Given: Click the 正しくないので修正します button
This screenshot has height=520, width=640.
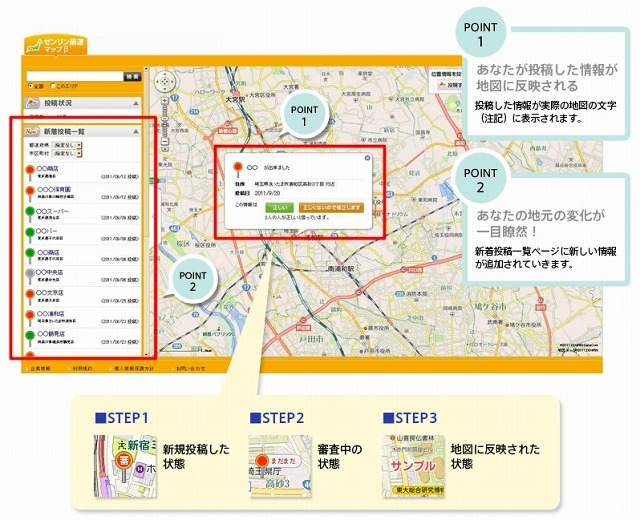Looking at the screenshot, I should coord(331,208).
